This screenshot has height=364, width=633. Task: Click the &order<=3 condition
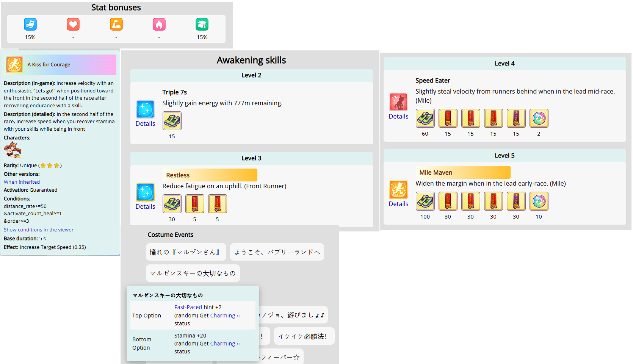pos(16,221)
